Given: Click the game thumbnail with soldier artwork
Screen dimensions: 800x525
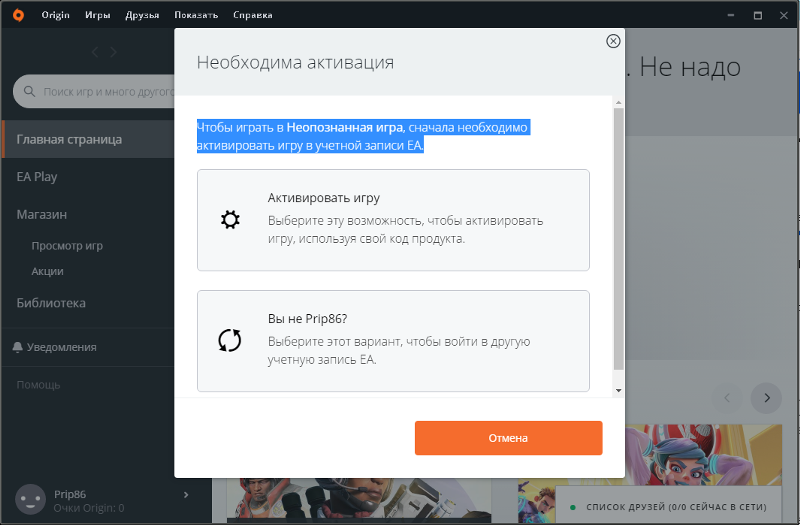Looking at the screenshot, I should click(x=359, y=500).
